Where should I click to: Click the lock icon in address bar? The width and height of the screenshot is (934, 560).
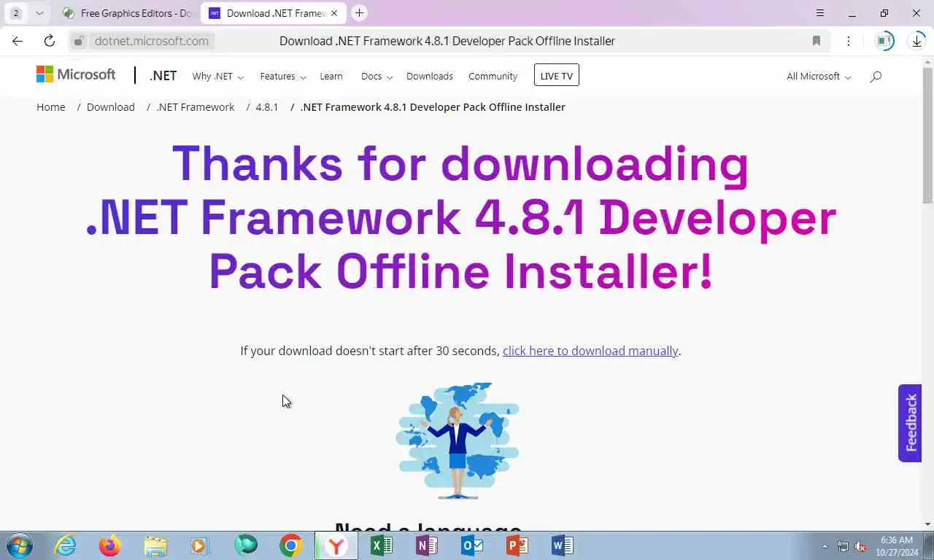tap(79, 41)
